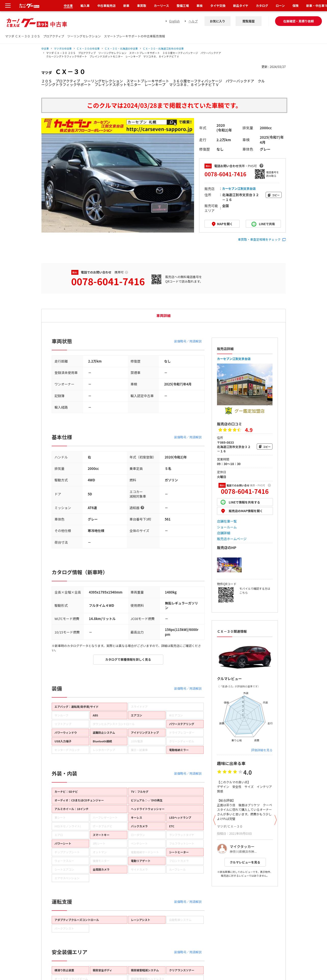
Task: Click 無料 badge beside 電話お問い合わせ
Action: coord(208,166)
